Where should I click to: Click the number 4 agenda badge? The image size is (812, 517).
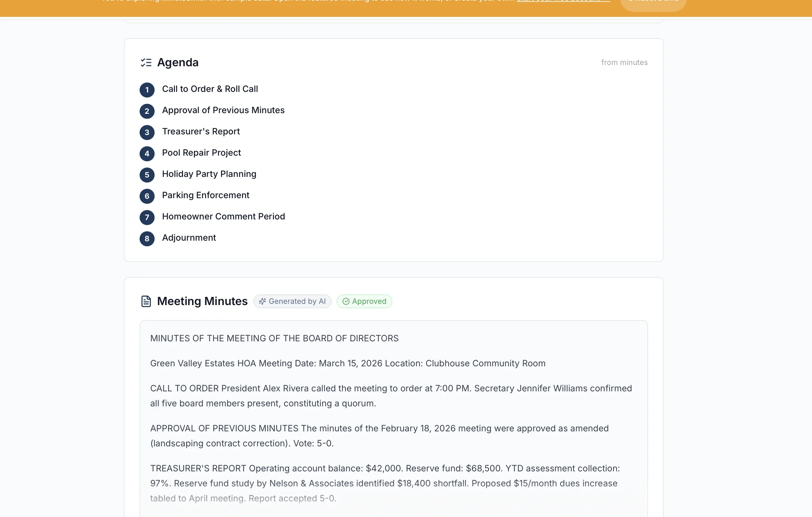tap(147, 153)
